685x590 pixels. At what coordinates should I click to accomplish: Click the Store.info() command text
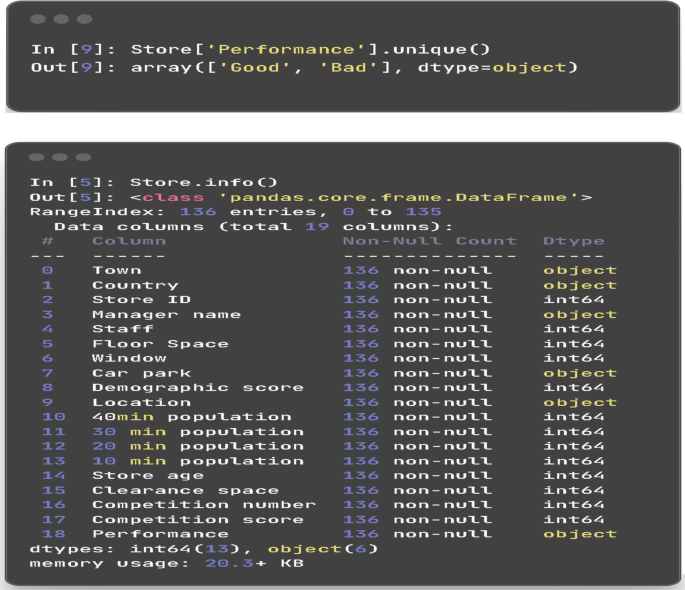[204, 182]
